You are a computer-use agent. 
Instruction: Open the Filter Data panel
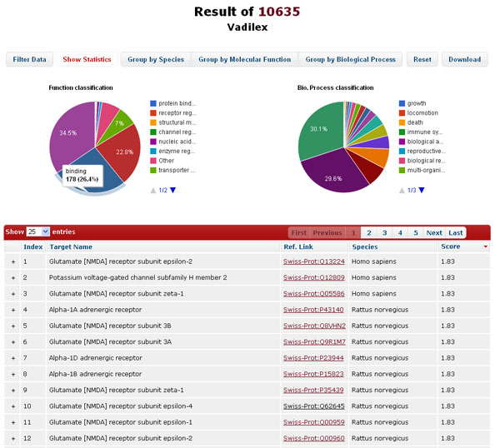[x=29, y=59]
